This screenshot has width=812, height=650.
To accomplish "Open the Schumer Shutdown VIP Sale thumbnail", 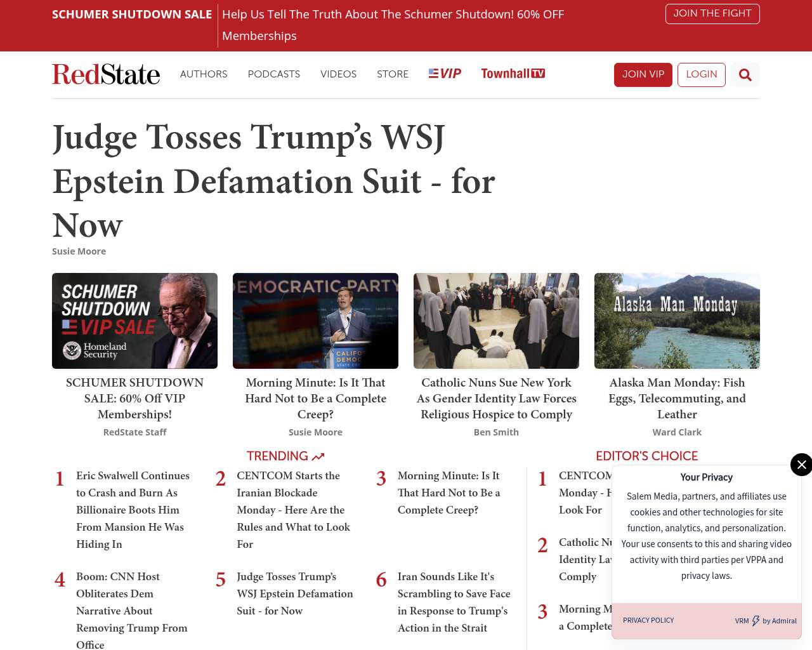I will click(x=134, y=321).
